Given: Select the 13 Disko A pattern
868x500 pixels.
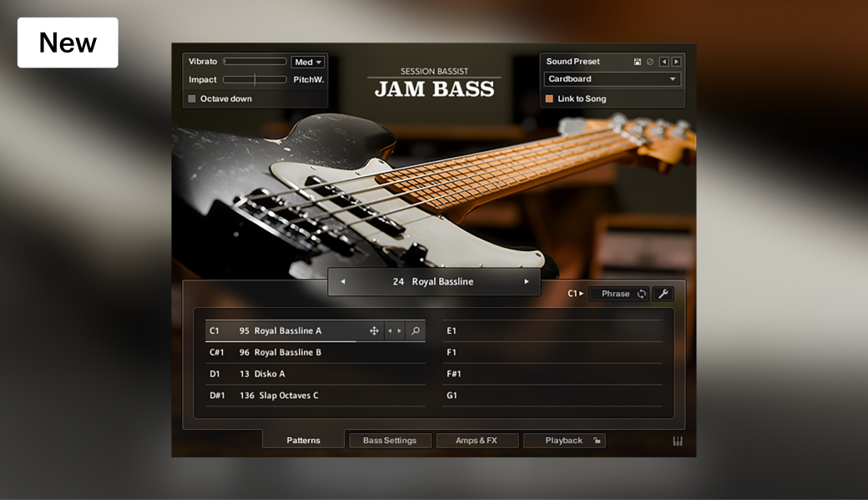Looking at the screenshot, I should pos(315,374).
